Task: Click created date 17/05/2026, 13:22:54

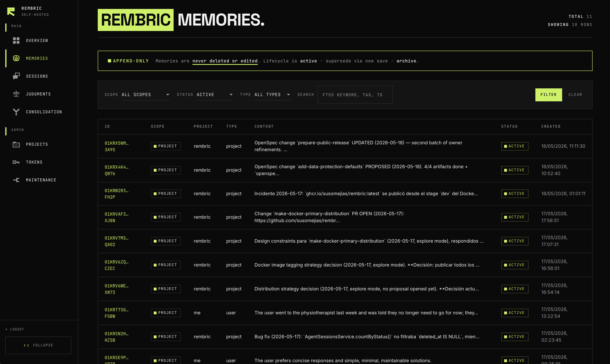Action: click(x=554, y=313)
